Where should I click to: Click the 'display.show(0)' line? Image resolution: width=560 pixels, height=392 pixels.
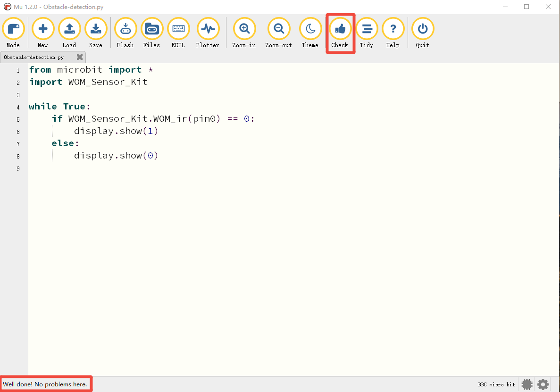[x=116, y=156]
